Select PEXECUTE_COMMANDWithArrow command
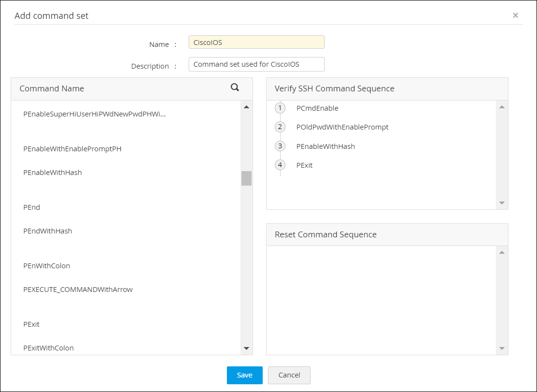537x392 pixels. 78,290
